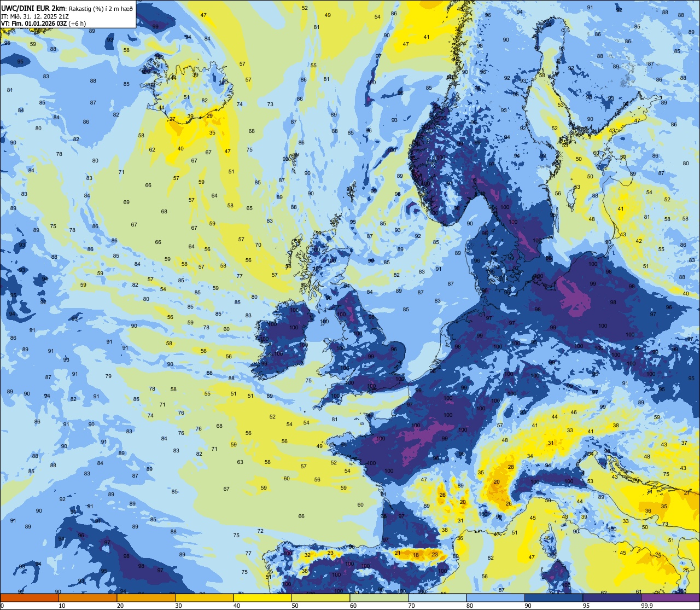Choose the legend swatch between 20 and 30
The height and width of the screenshot is (610, 700).
tap(146, 597)
